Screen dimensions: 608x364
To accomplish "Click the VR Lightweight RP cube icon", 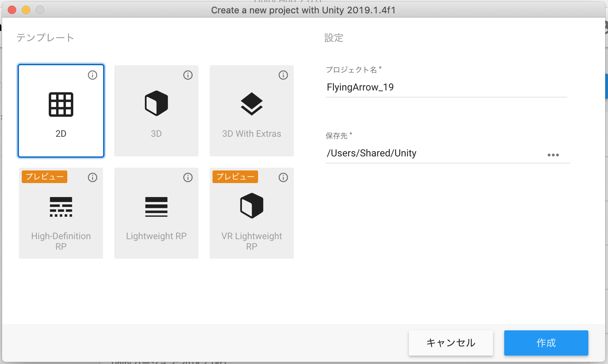I will (252, 205).
